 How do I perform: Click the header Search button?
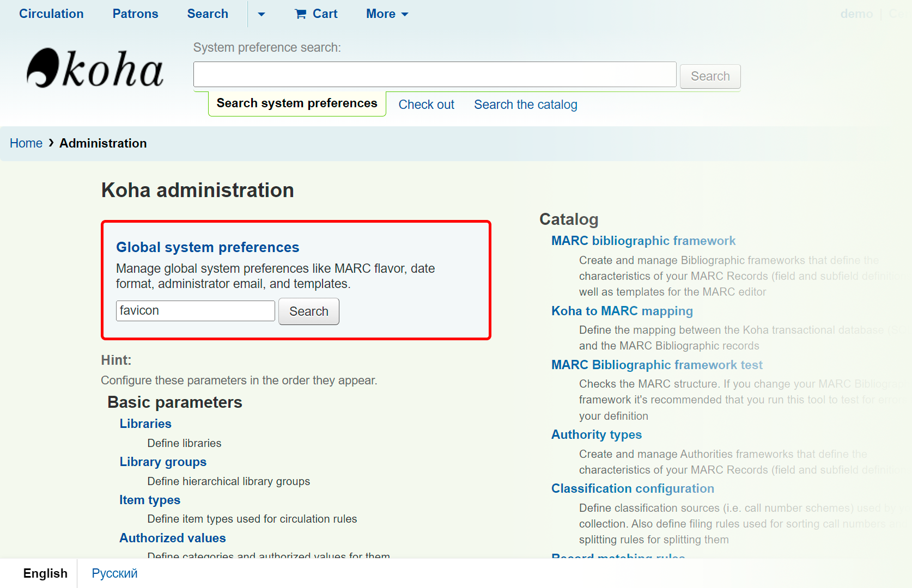point(710,76)
